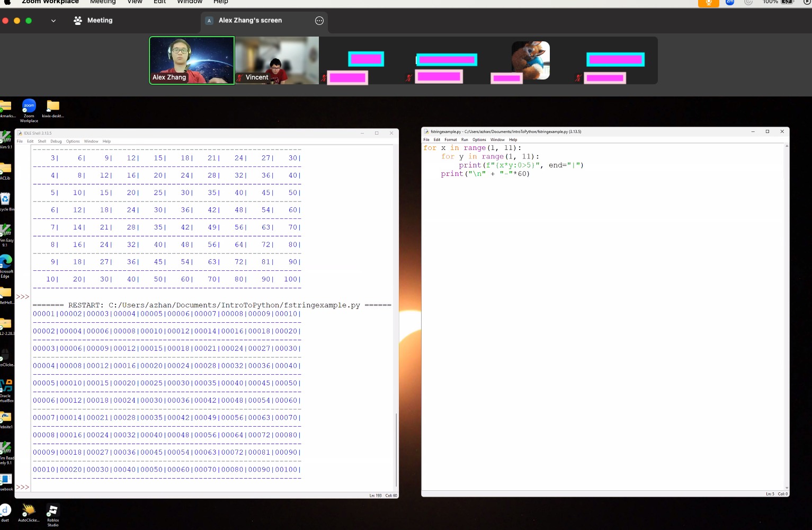Screen dimensions: 812x530
Task: Click Zoom Workplace app menu in menu bar
Action: click(50, 2)
